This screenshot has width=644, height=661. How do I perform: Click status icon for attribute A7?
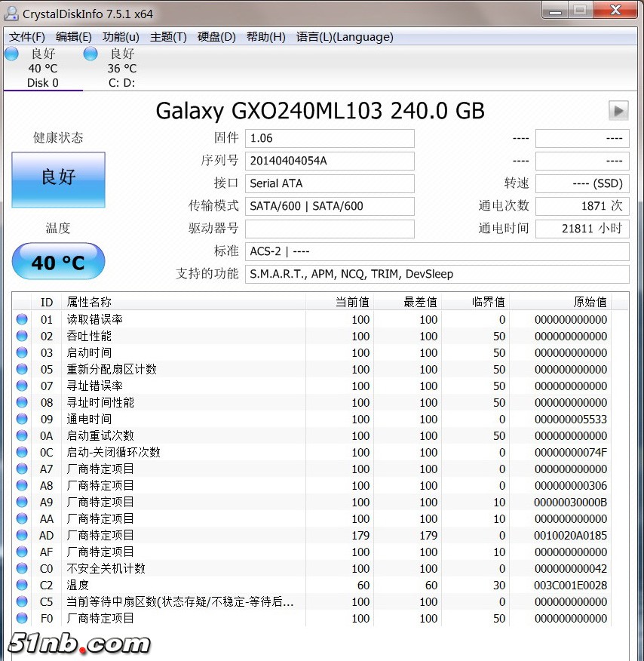[22, 469]
